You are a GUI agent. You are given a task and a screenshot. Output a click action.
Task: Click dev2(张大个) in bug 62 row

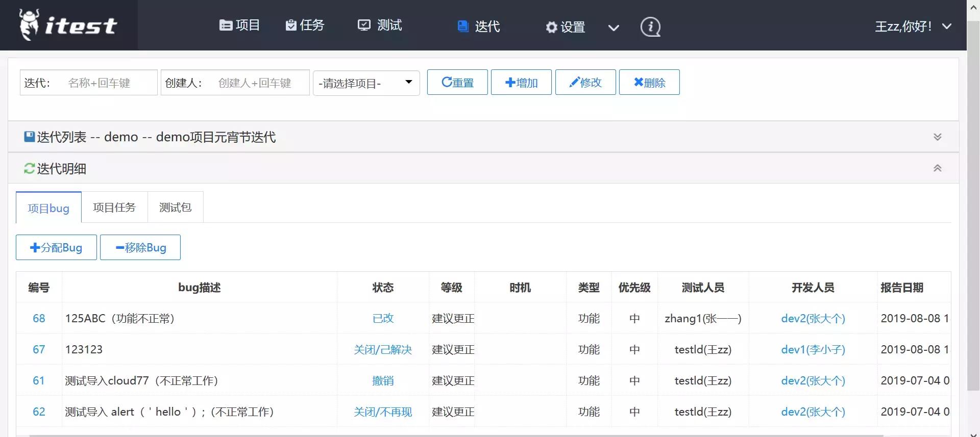(x=813, y=412)
